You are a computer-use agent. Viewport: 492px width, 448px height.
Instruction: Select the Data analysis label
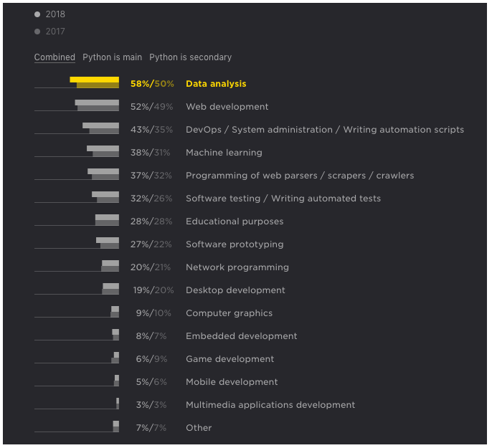216,84
